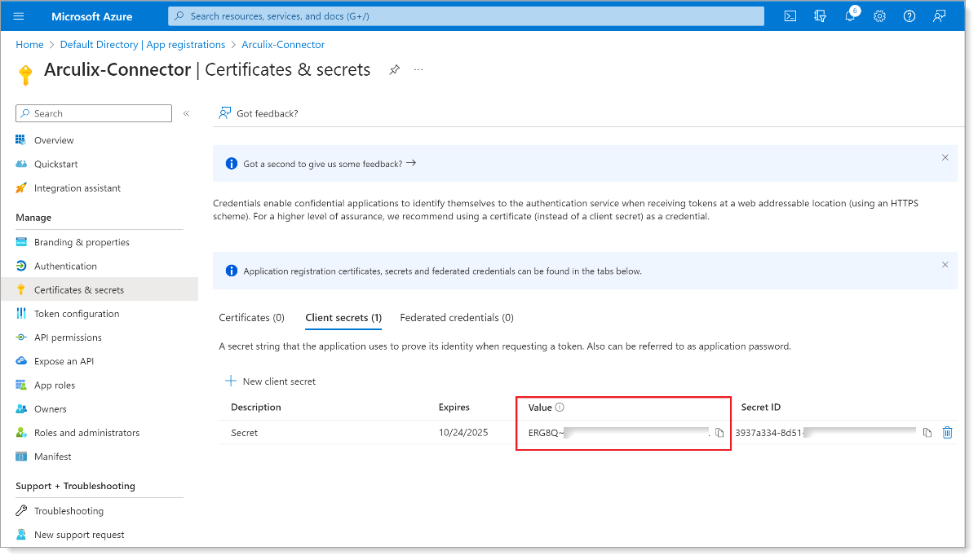The height and width of the screenshot is (560, 978).
Task: Go to Home breadcrumb
Action: (x=29, y=44)
